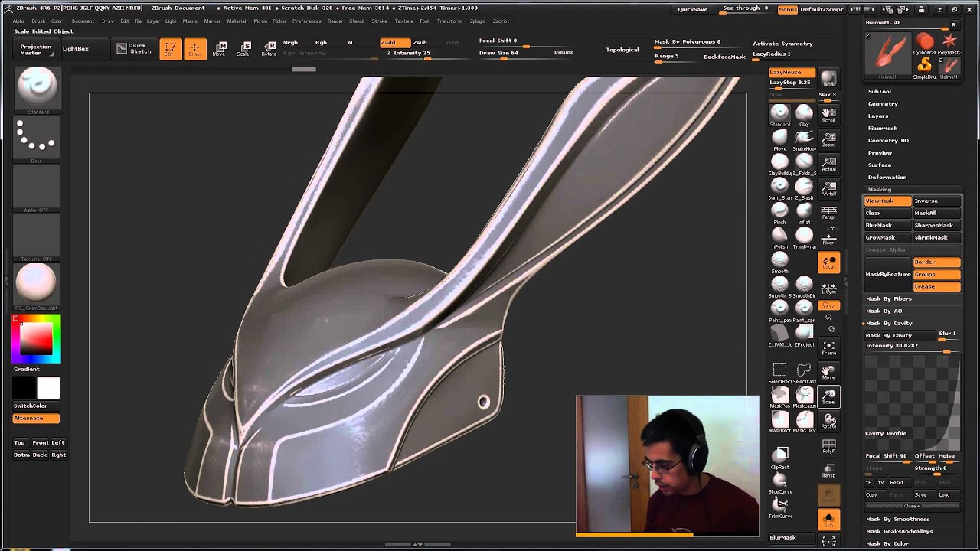The image size is (980, 551).
Task: Activate Scale mode in top shelf
Action: [243, 49]
